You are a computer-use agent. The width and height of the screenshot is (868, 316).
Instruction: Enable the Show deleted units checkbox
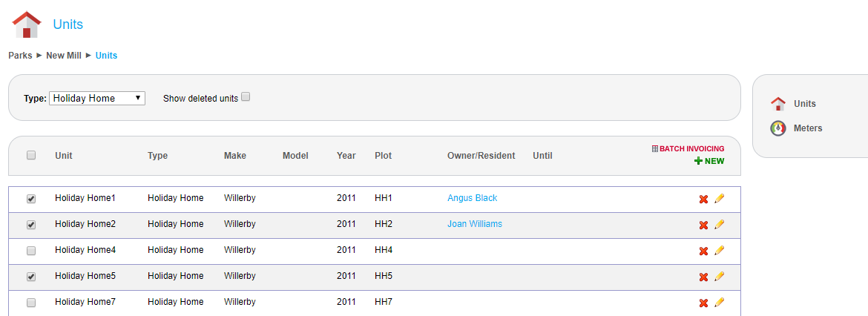246,96
